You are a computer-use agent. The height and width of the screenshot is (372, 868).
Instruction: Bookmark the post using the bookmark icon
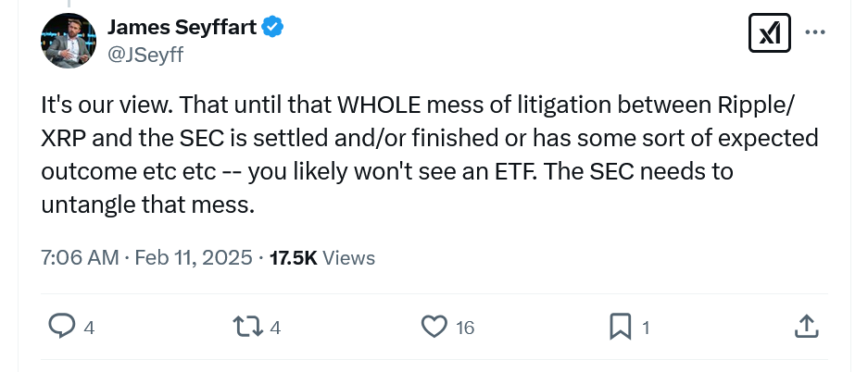(620, 326)
